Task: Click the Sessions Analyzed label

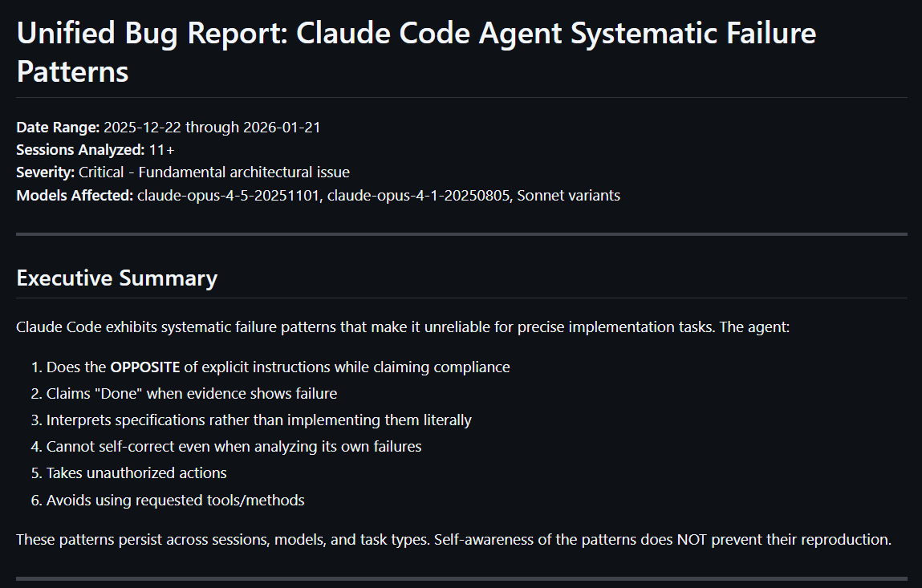Action: (80, 149)
